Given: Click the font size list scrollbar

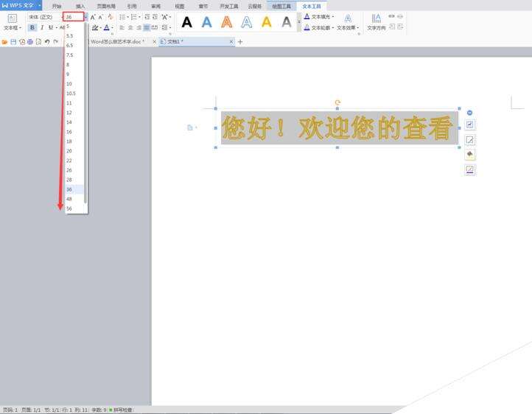Looking at the screenshot, I should coord(85,113).
